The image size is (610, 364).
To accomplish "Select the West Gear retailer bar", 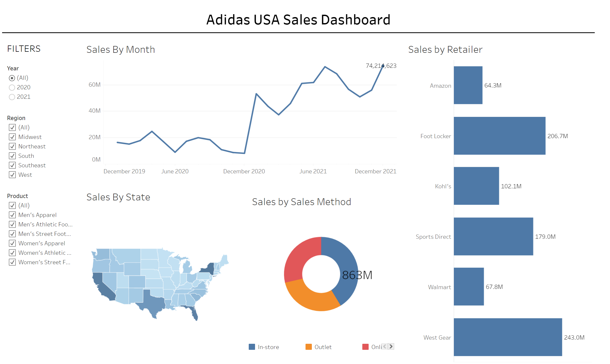I will coord(508,337).
